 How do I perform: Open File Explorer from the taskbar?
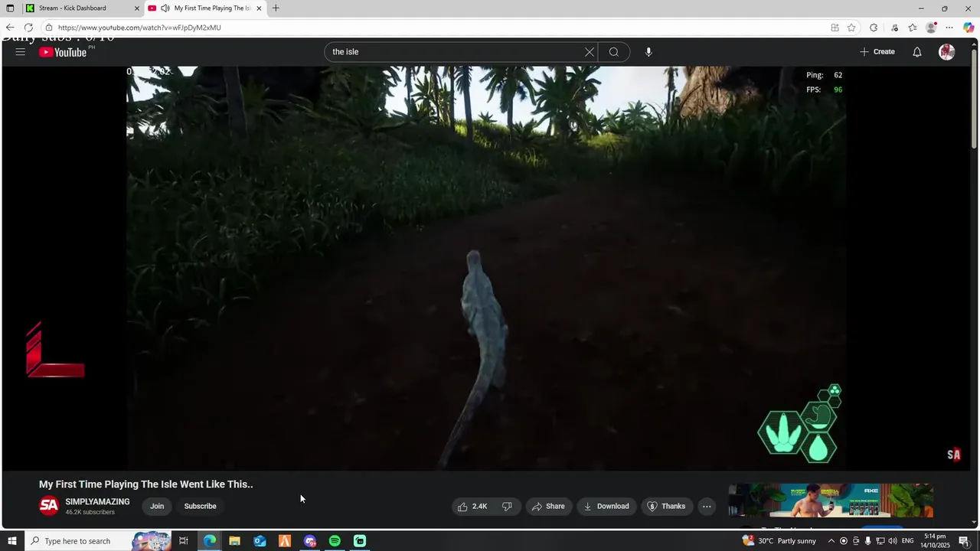[x=235, y=541]
